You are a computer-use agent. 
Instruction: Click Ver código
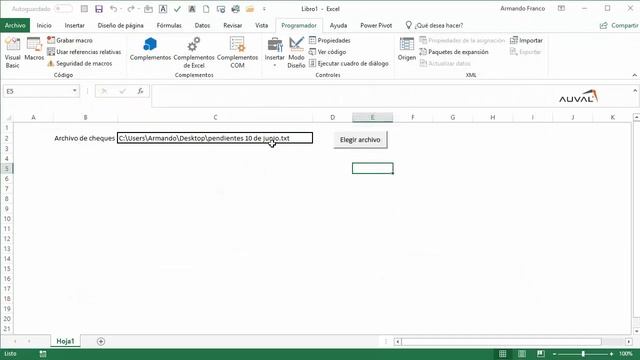click(328, 52)
